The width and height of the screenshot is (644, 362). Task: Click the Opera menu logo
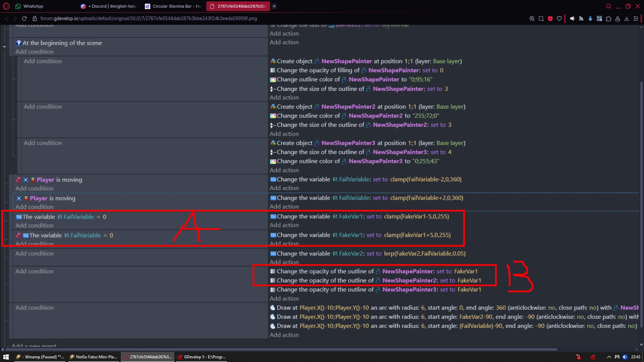coord(6,6)
